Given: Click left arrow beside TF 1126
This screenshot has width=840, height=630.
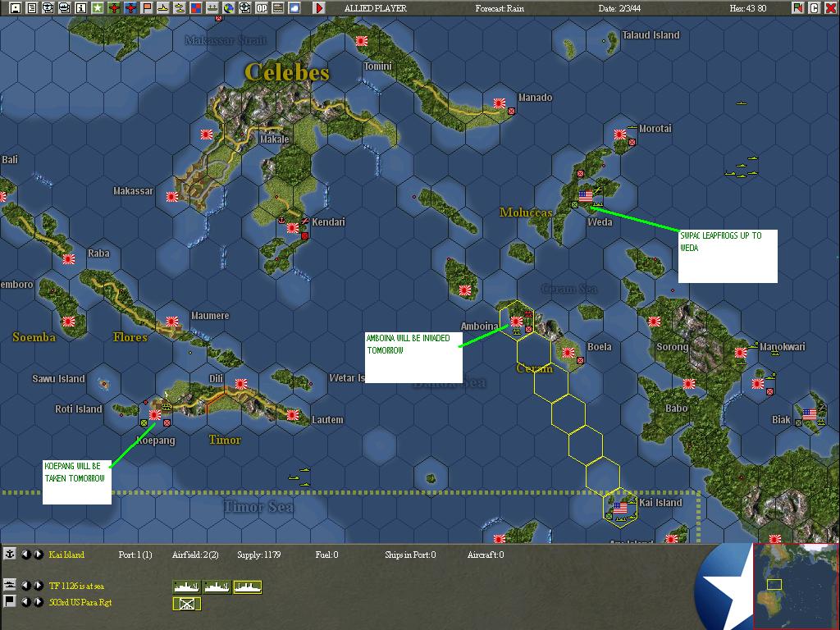Looking at the screenshot, I should point(25,586).
